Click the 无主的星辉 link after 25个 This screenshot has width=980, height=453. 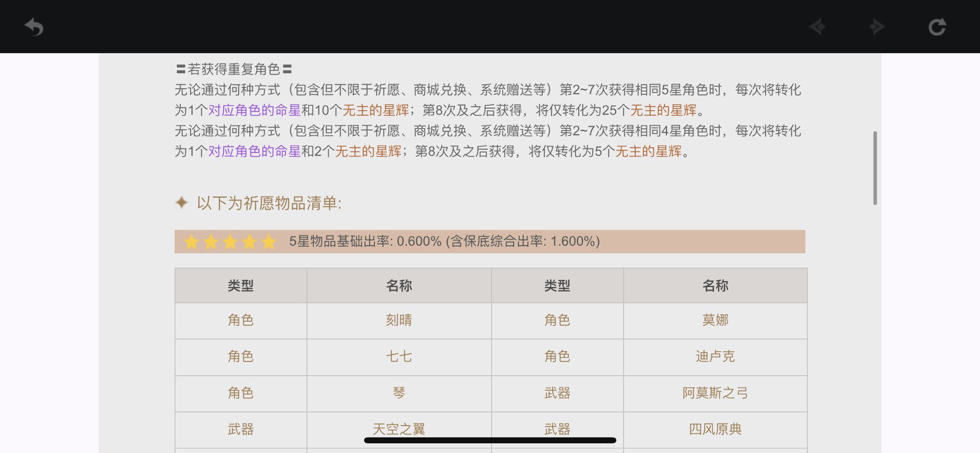[x=663, y=110]
